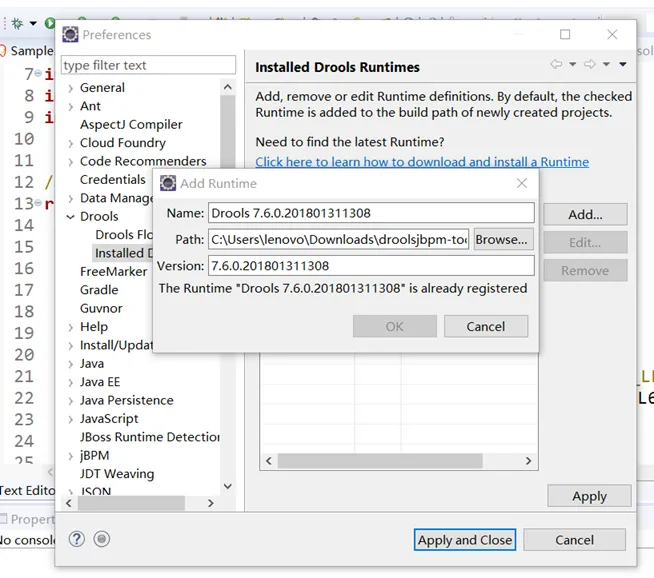The image size is (654, 578).
Task: Maximize the Preferences window
Action: coord(565,34)
